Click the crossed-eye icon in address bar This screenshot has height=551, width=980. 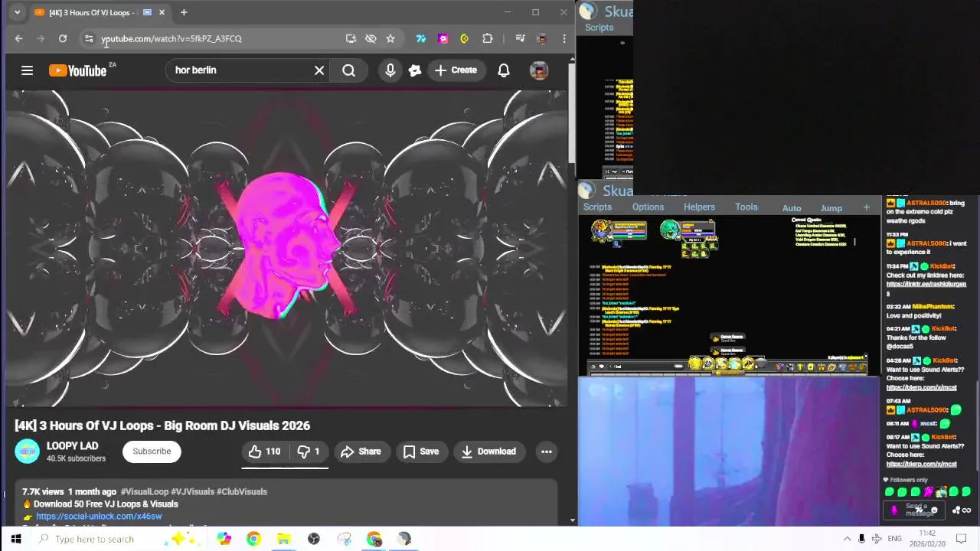371,38
